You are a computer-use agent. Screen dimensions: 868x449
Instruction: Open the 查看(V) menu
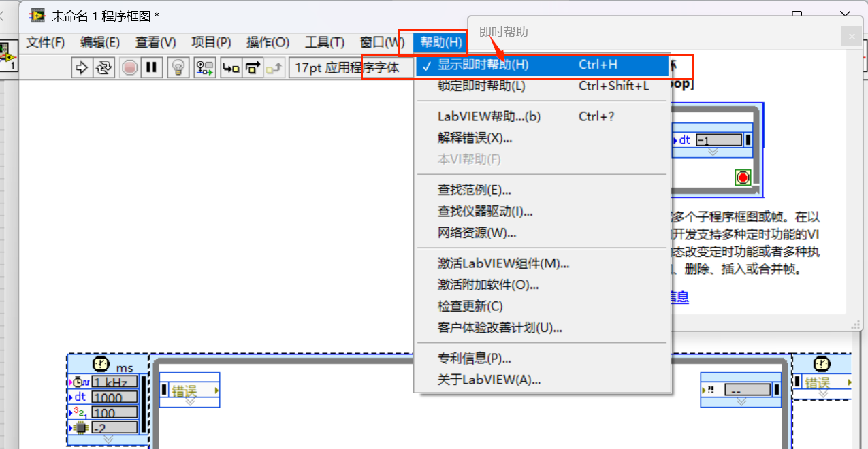(155, 42)
